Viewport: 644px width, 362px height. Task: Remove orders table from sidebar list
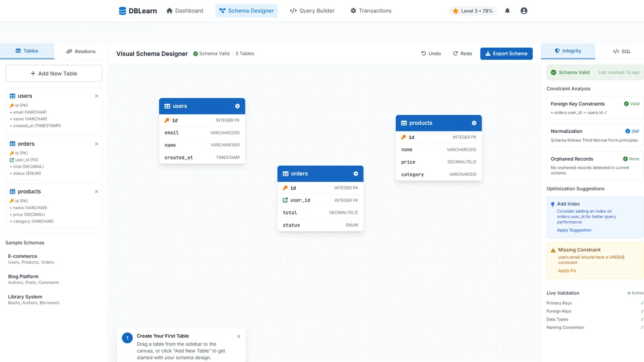[97, 144]
